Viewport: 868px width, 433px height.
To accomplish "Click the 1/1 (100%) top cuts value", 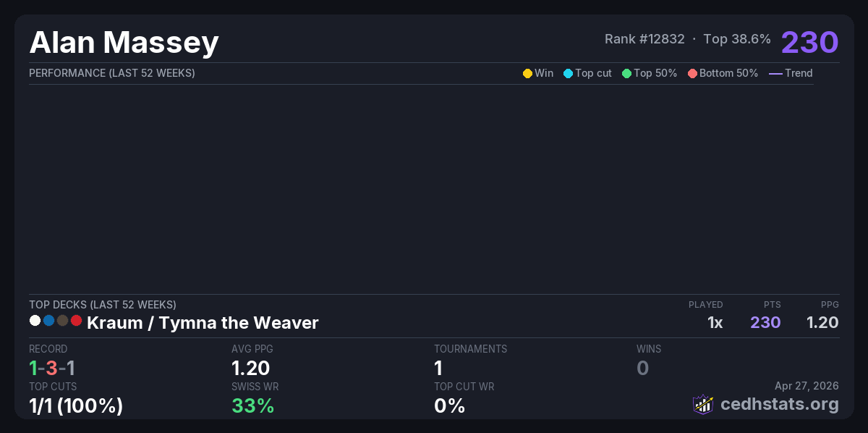I will [x=76, y=405].
